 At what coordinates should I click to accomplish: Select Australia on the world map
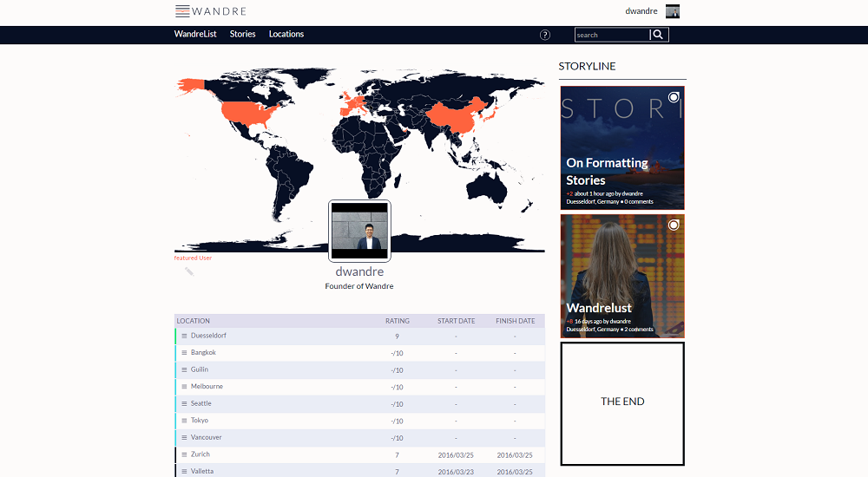pyautogui.click(x=486, y=187)
